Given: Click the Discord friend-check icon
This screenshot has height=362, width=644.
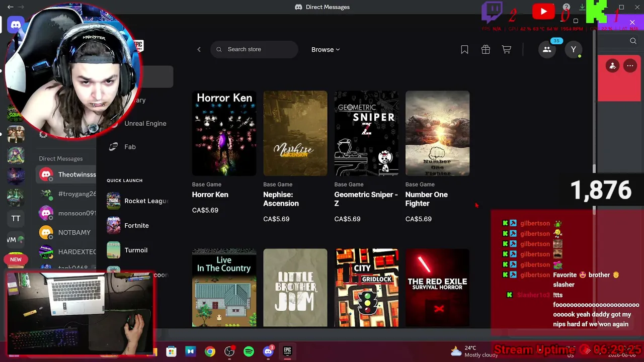Looking at the screenshot, I should coord(612,66).
